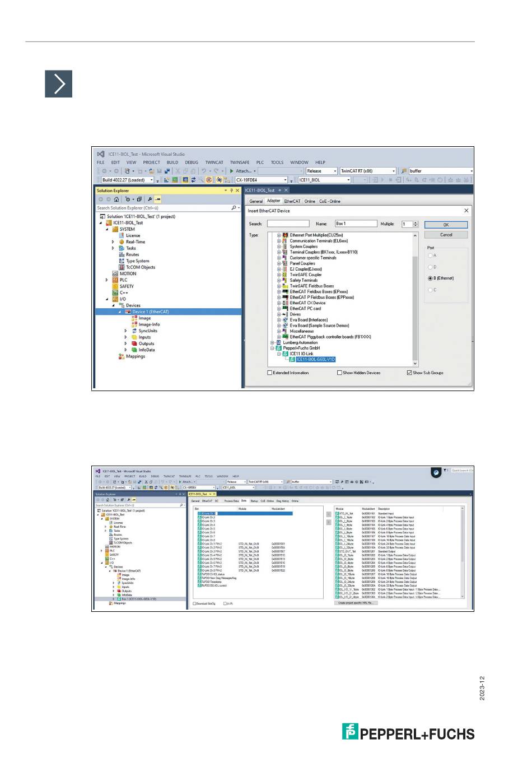Collapse SYSTEM node in Insert EtherCAT Device window
The height and width of the screenshot is (762, 532).
click(x=108, y=229)
